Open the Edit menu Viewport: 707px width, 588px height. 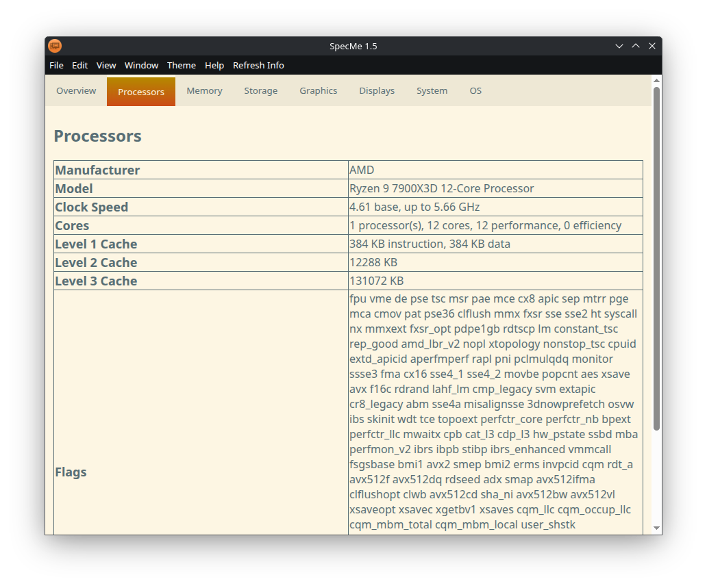click(80, 65)
